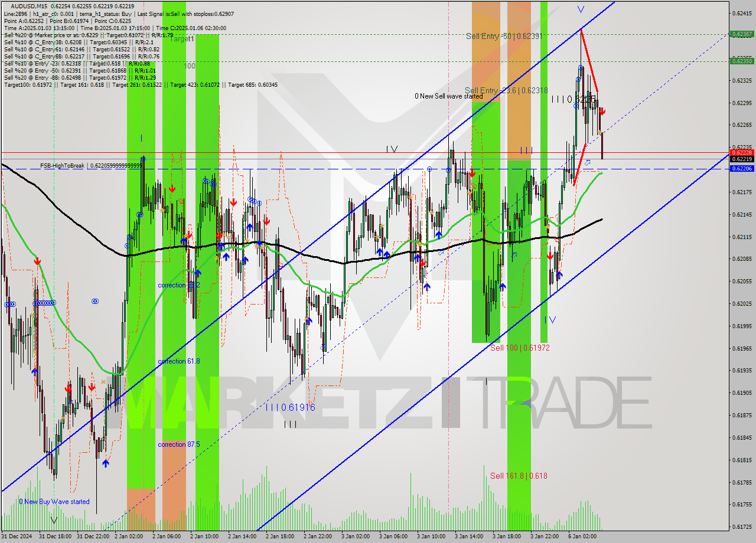Screen dimensions: 756x543
Task: Click the 'Time A:2025.01.03 13:15:00' text
Action: pos(39,28)
